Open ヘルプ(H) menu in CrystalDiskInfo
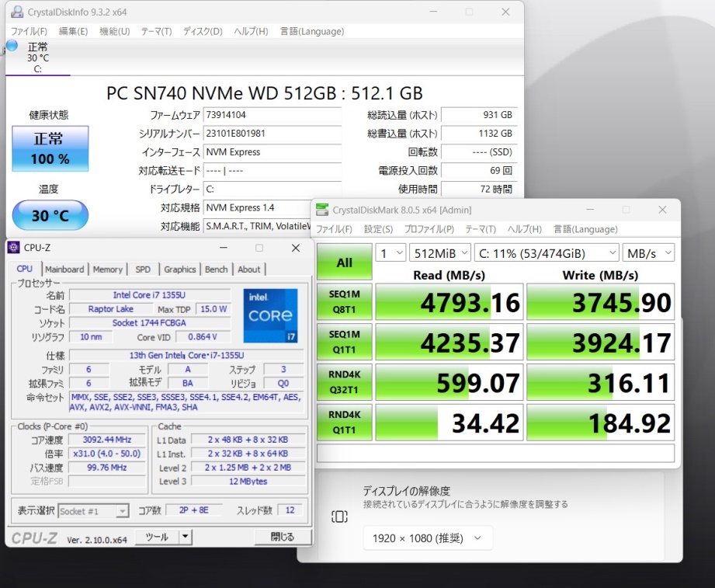 252,32
